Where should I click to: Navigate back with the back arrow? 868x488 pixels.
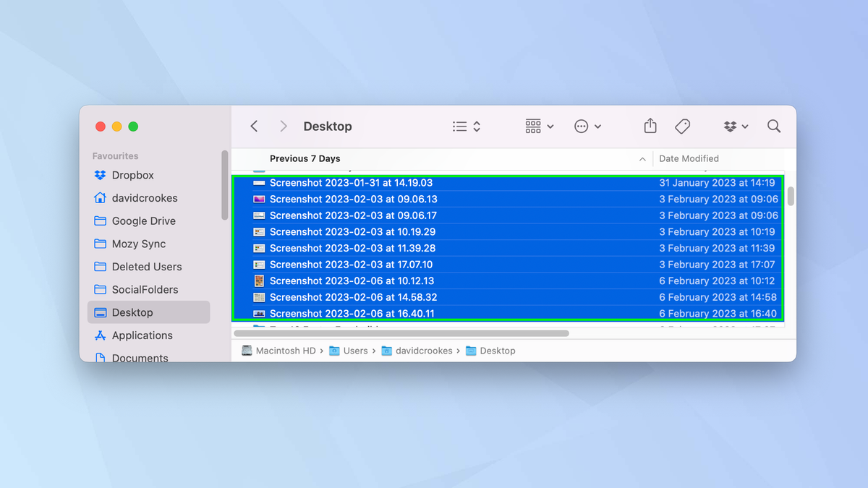(x=254, y=126)
